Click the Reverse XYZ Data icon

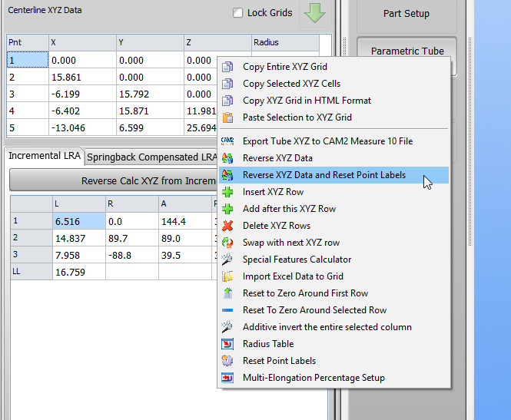pos(227,158)
